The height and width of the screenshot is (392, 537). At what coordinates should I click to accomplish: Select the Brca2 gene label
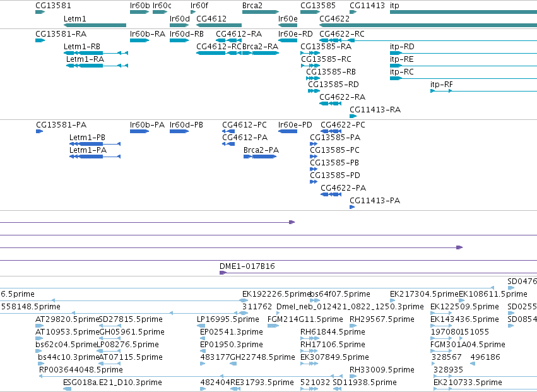pyautogui.click(x=252, y=6)
